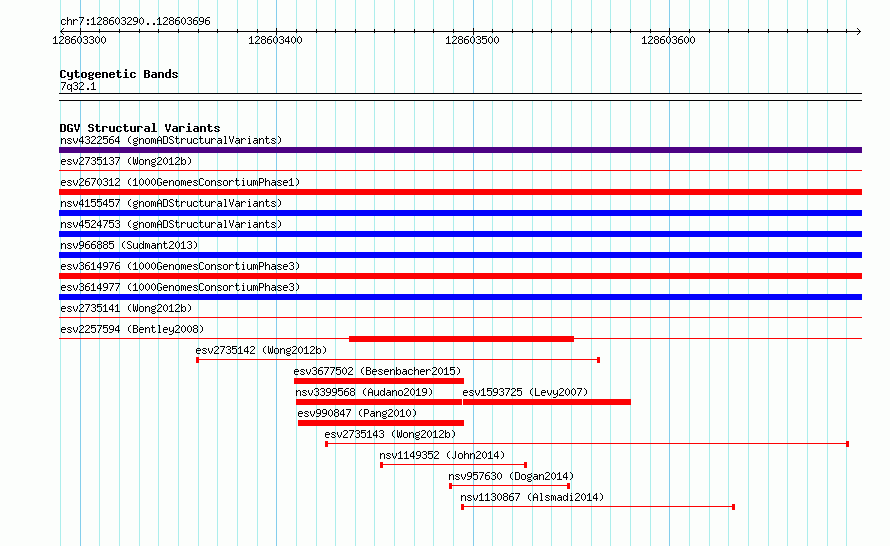Select the red esv2670312 variant bar

[x=460, y=192]
